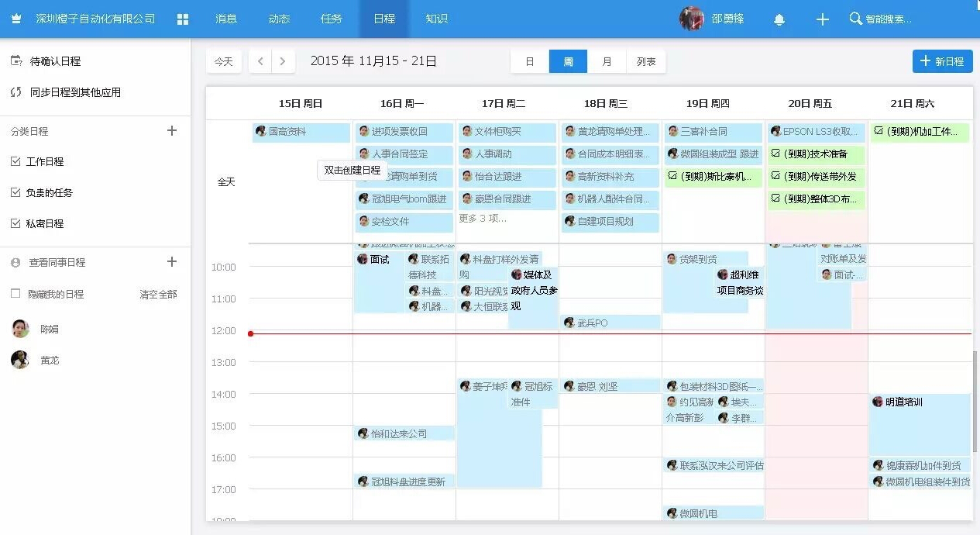Switch to 月 month view
Image resolution: width=980 pixels, height=535 pixels.
click(x=607, y=61)
